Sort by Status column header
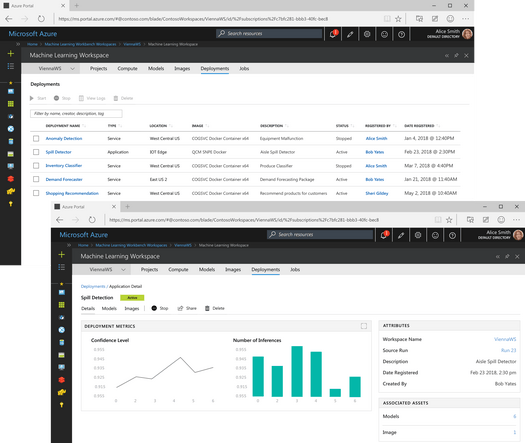Image resolution: width=525 pixels, height=443 pixels. [345, 126]
